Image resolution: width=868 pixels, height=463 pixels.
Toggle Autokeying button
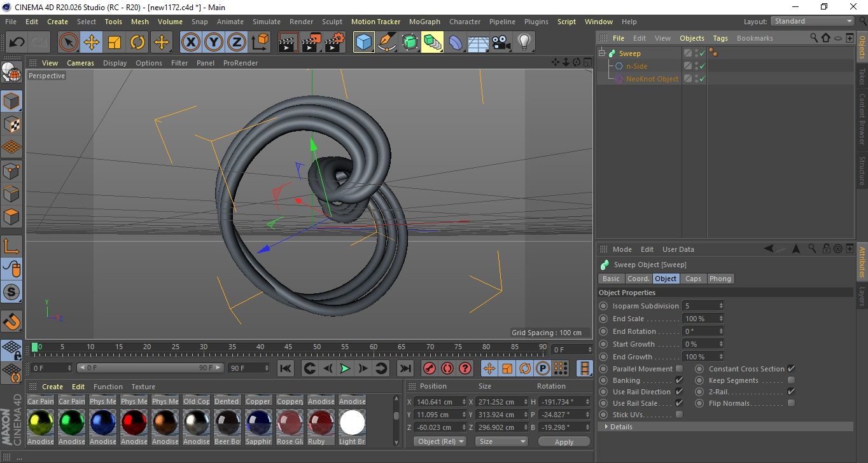click(x=447, y=368)
